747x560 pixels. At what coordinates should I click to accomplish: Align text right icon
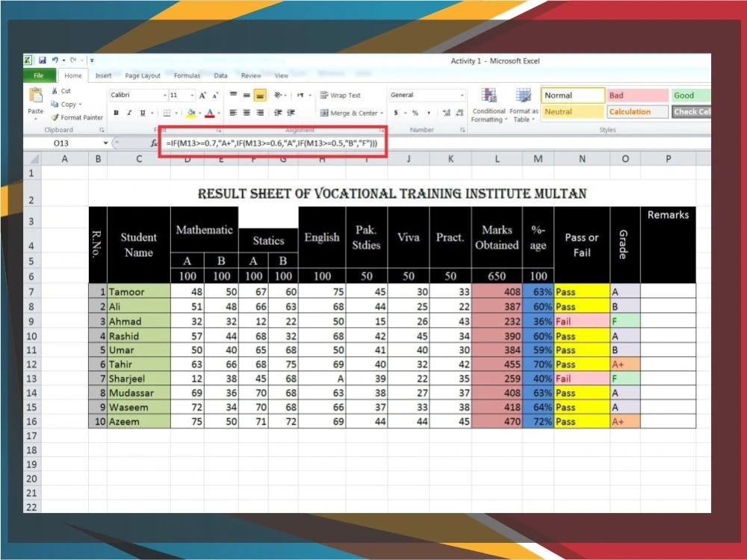tap(260, 113)
